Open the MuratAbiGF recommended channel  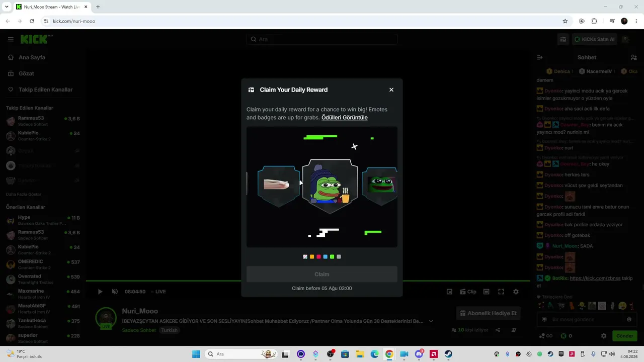pyautogui.click(x=43, y=309)
